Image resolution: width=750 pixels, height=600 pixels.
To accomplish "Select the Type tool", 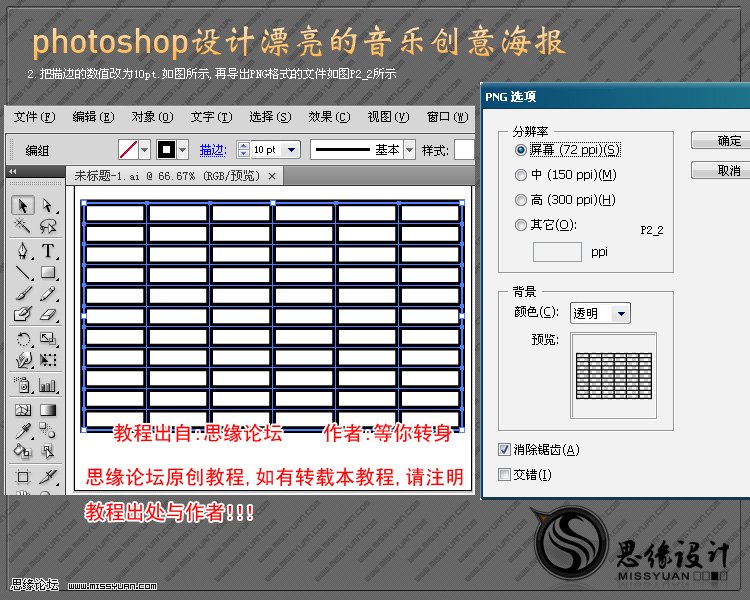I will tap(48, 251).
